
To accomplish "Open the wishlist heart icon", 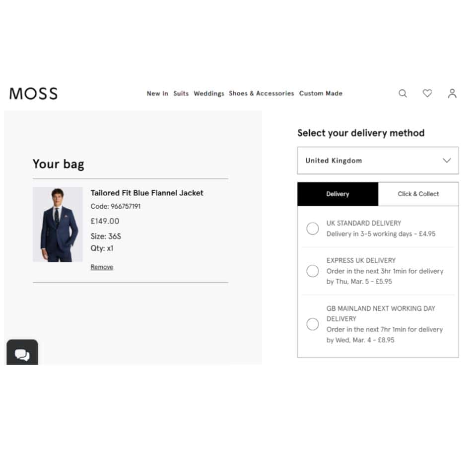I will (427, 93).
